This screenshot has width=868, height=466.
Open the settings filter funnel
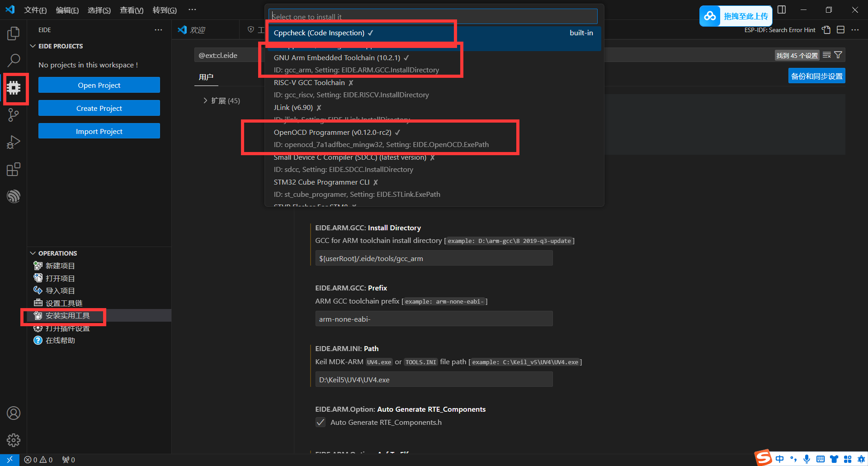838,55
